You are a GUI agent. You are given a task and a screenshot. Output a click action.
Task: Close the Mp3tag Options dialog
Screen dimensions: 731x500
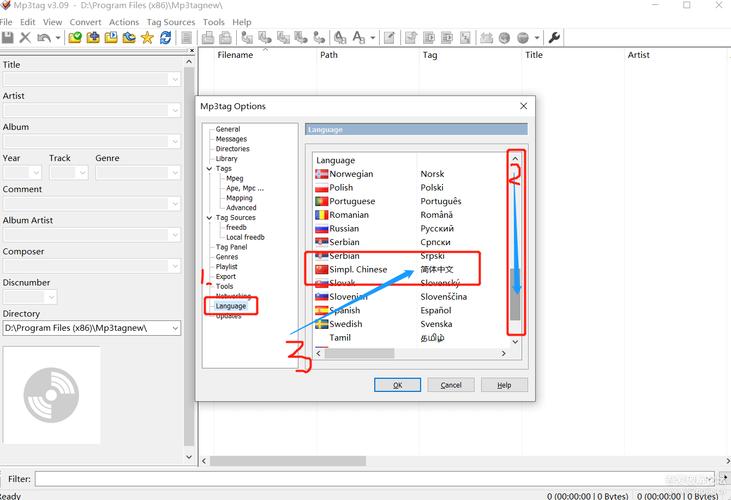[524, 106]
